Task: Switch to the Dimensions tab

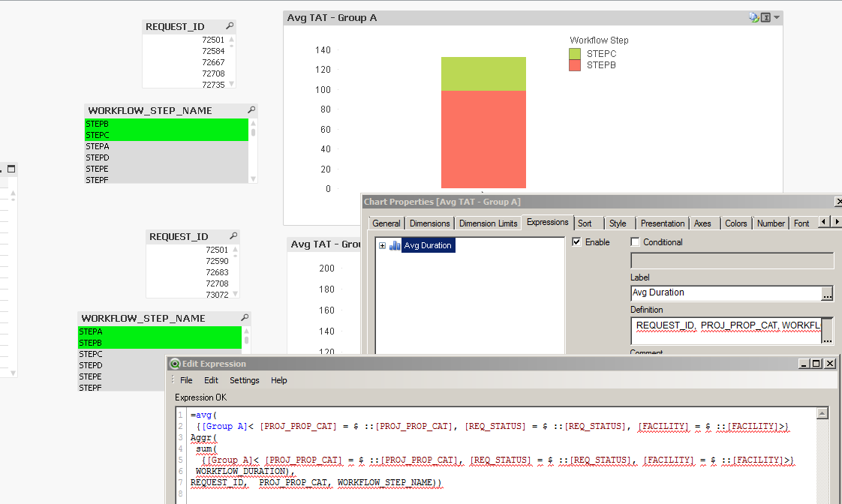Action: coord(429,223)
